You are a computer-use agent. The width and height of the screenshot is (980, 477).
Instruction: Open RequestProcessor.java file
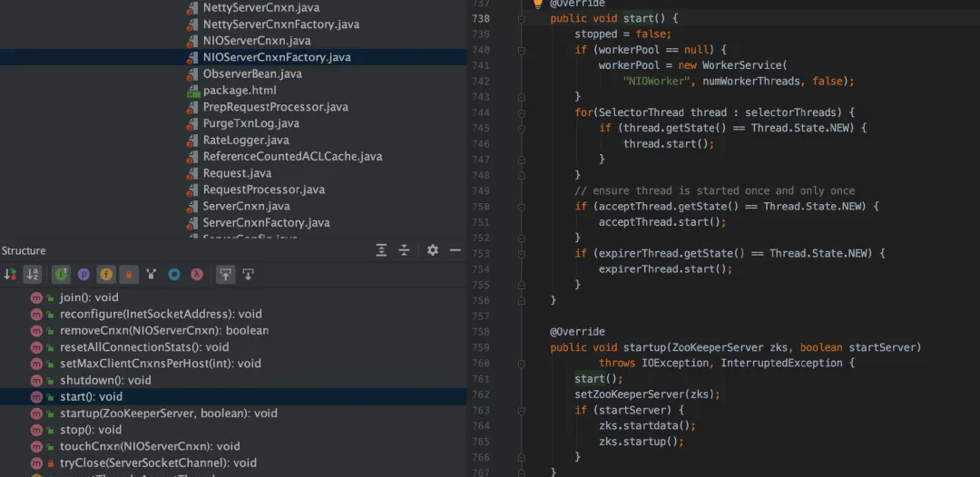pos(264,190)
